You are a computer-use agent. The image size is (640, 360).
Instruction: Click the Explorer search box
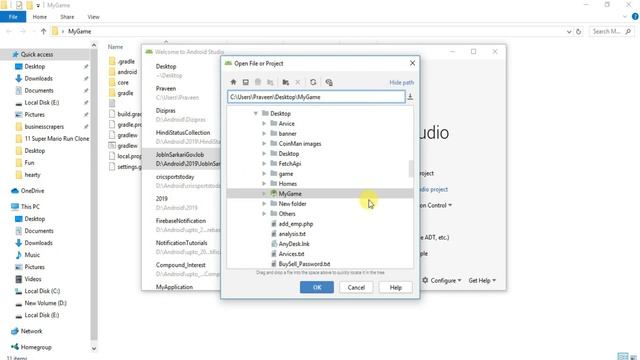click(611, 31)
